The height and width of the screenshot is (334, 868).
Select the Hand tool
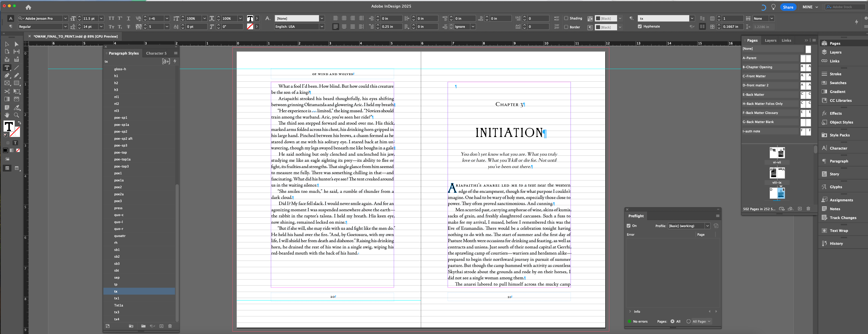coord(7,115)
